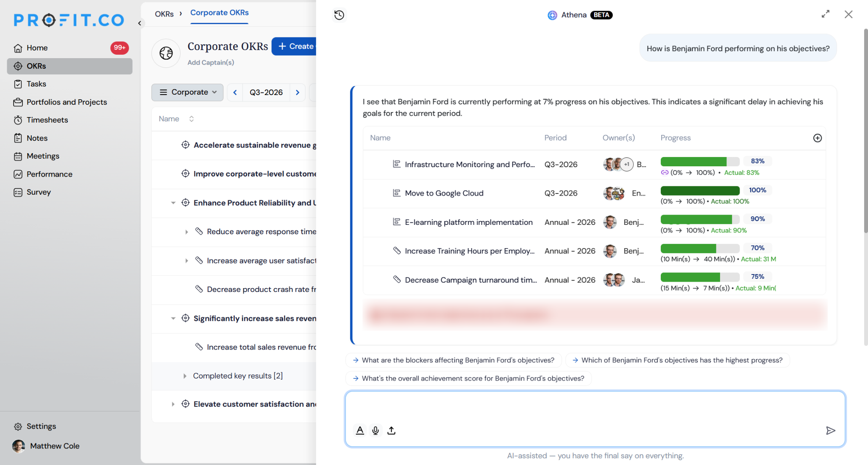Expand Reduce average response time key result

(x=186, y=232)
